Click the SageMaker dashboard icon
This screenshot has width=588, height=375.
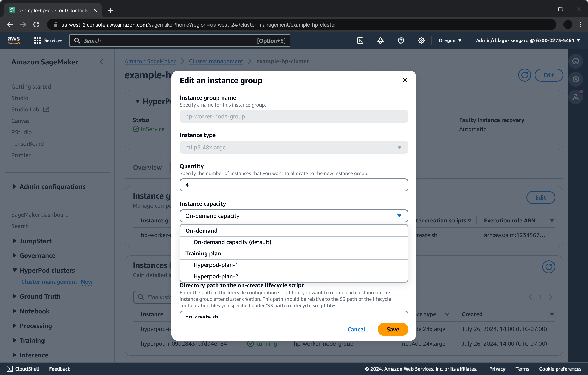[40, 214]
